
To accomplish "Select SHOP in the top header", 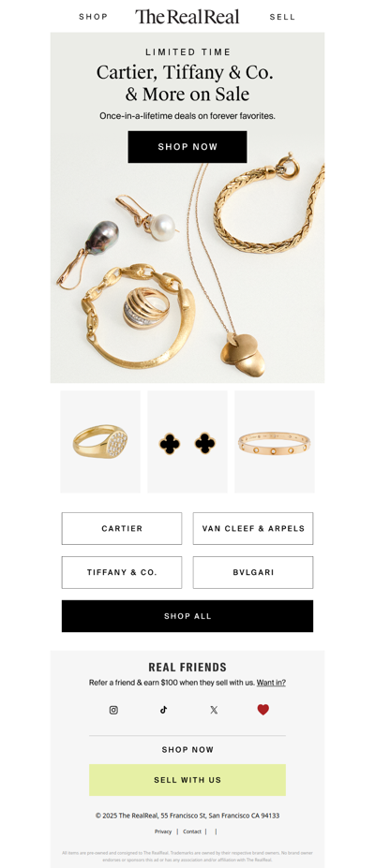I will pyautogui.click(x=93, y=17).
